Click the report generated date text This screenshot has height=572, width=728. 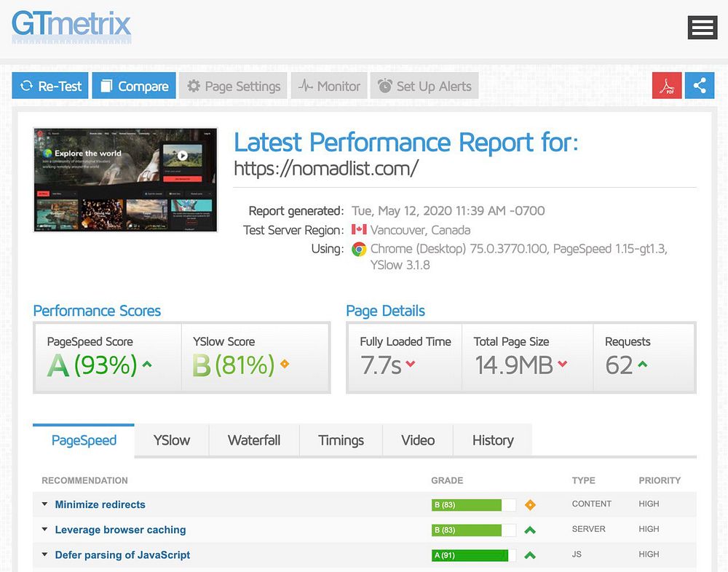click(x=448, y=211)
